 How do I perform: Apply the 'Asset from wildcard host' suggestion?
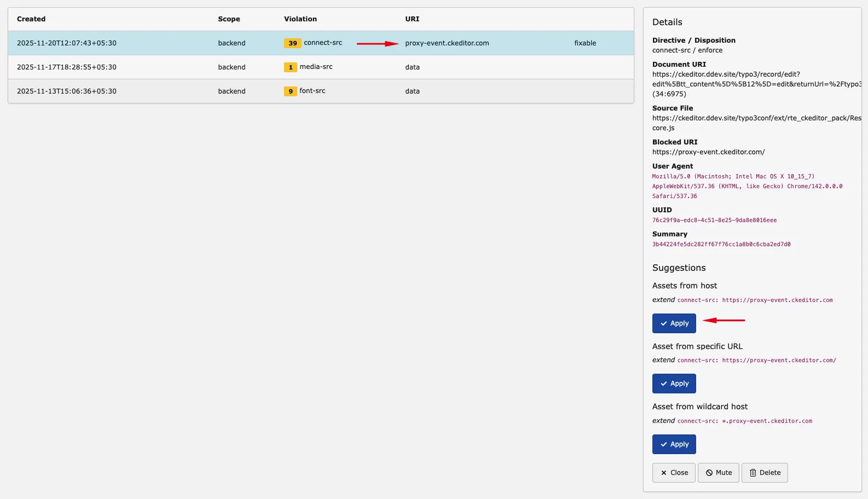pyautogui.click(x=674, y=444)
